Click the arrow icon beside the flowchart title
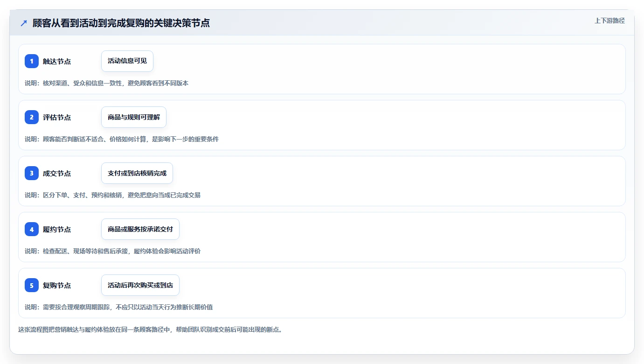The image size is (644, 364). 24,23
